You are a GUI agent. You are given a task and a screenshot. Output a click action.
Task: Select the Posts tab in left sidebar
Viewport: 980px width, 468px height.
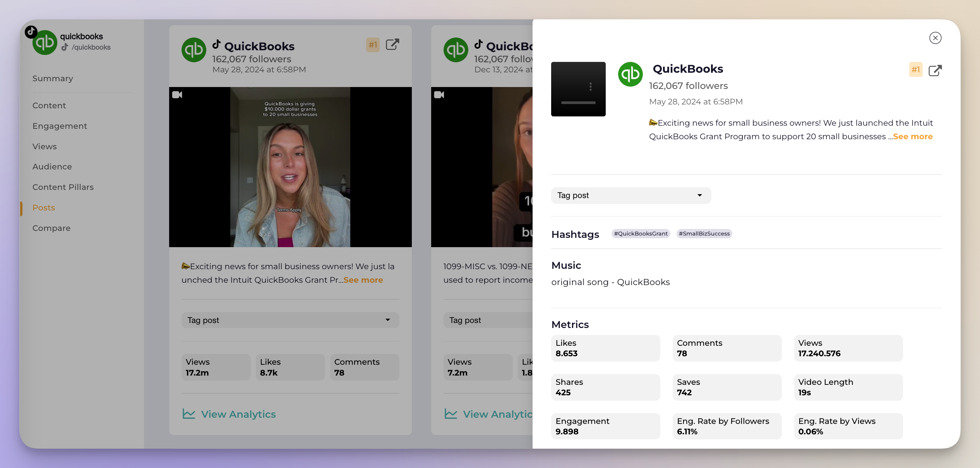click(x=43, y=207)
